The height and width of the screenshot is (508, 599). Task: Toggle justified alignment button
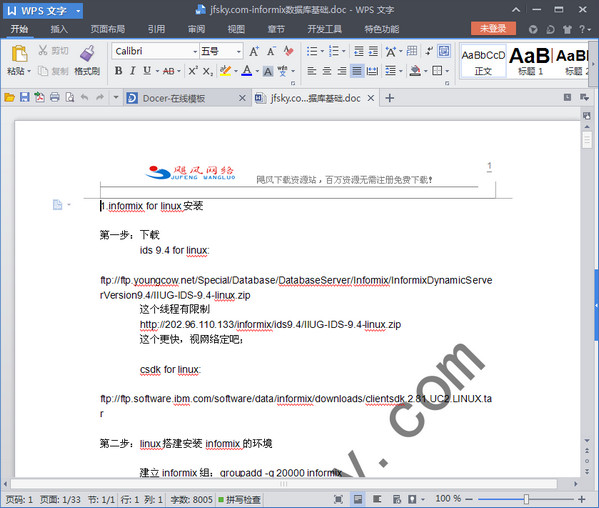click(357, 71)
